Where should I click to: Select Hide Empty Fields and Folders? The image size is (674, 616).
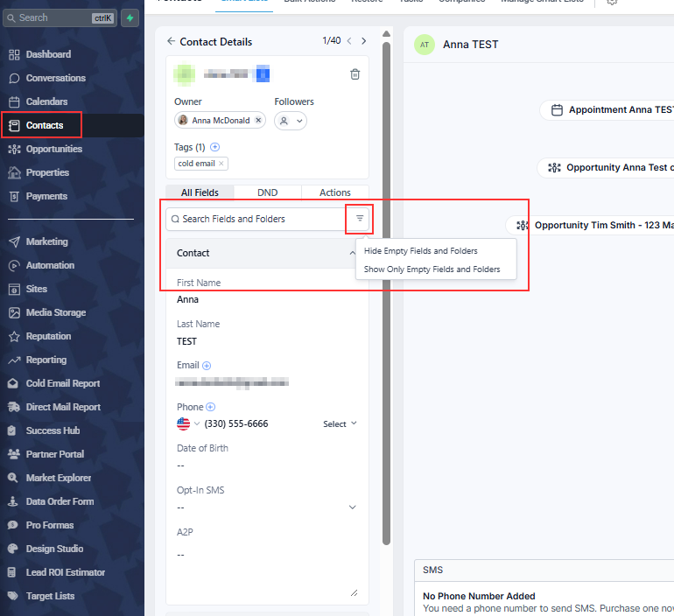(421, 251)
